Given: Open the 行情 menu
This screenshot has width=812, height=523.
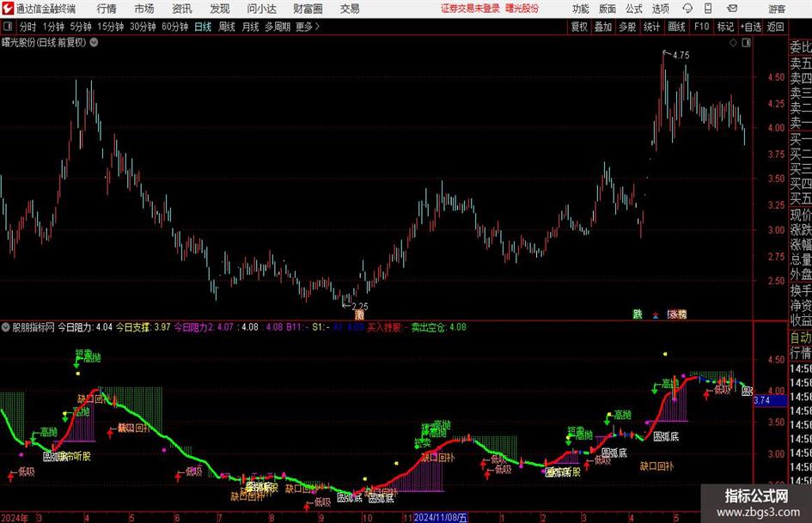Looking at the screenshot, I should (x=107, y=9).
